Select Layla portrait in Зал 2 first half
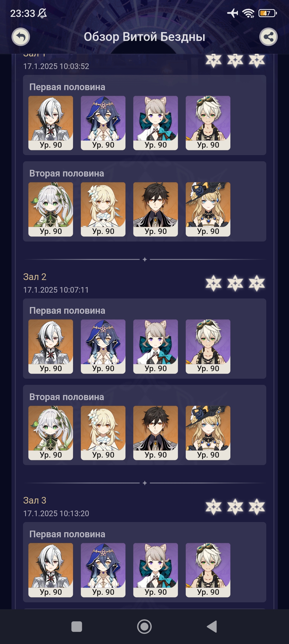Screen dimensions: 289x644 point(103,347)
